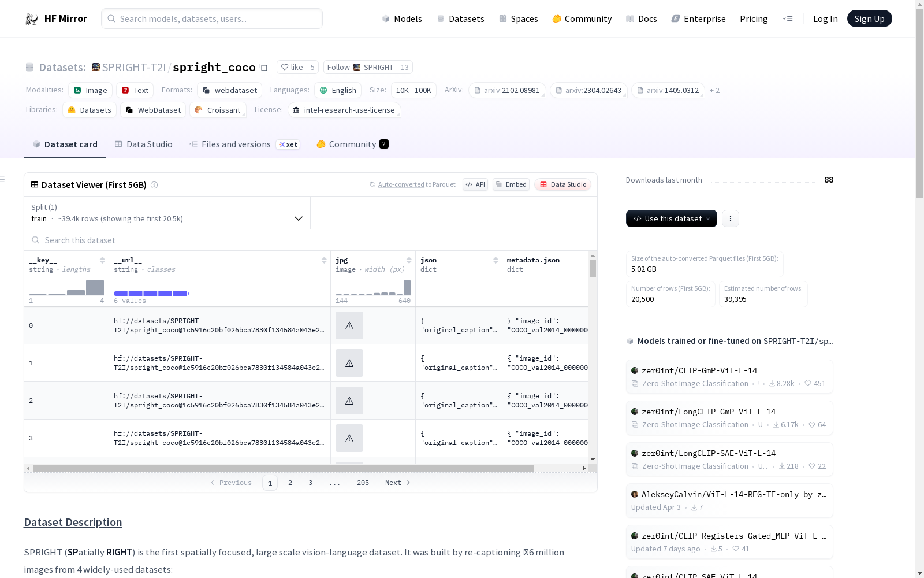Open the Use this dataset dropdown
924x578 pixels.
coord(672,218)
